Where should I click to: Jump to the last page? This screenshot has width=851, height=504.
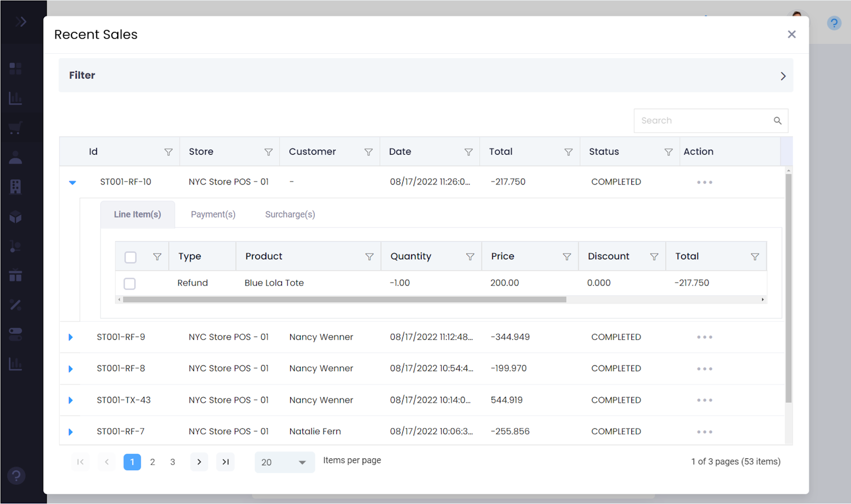click(226, 462)
